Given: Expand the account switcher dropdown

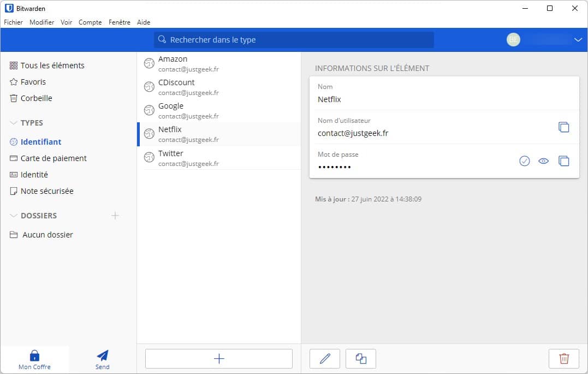Looking at the screenshot, I should coord(578,39).
